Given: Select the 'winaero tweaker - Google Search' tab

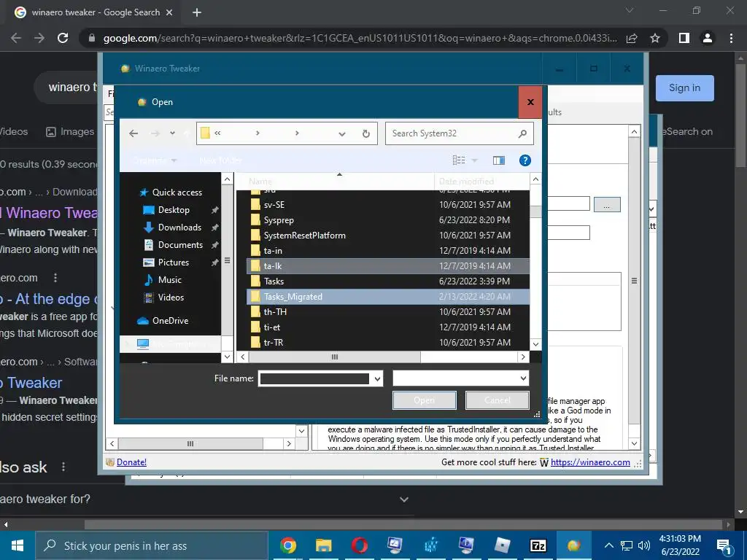Looking at the screenshot, I should pyautogui.click(x=94, y=12).
